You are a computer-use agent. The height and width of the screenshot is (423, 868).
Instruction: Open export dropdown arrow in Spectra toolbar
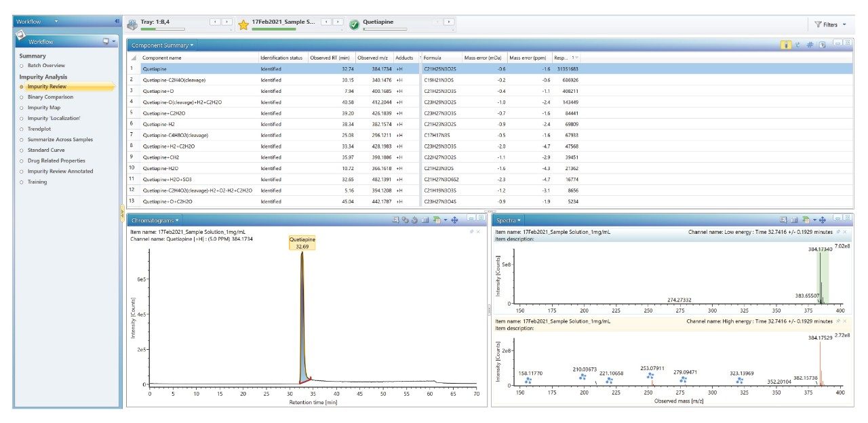814,220
